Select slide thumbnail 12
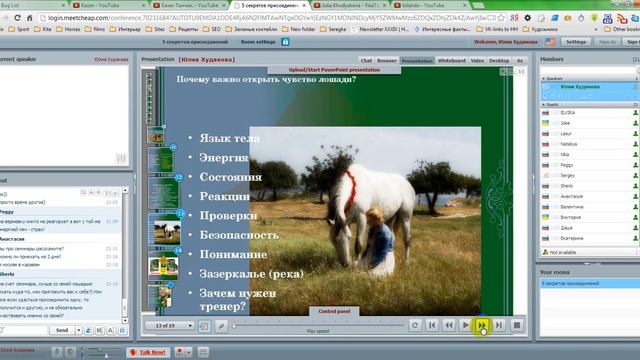640x360 pixels. pyautogui.click(x=163, y=194)
